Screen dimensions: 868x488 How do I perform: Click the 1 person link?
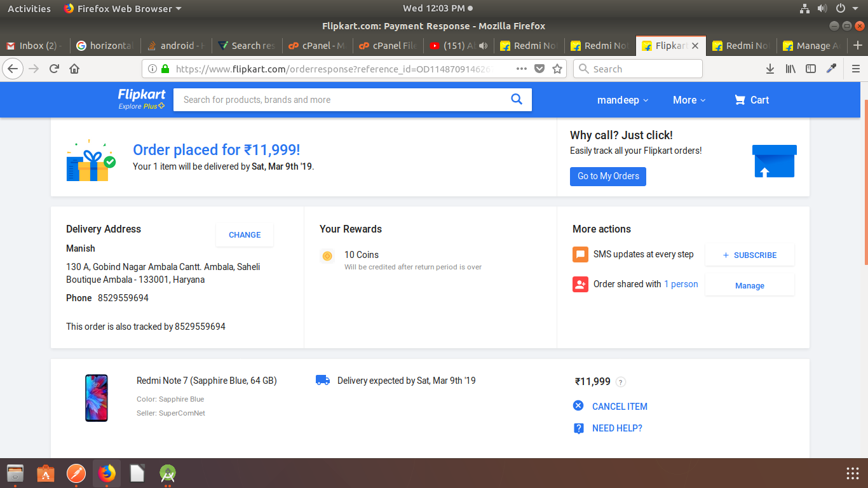(681, 284)
